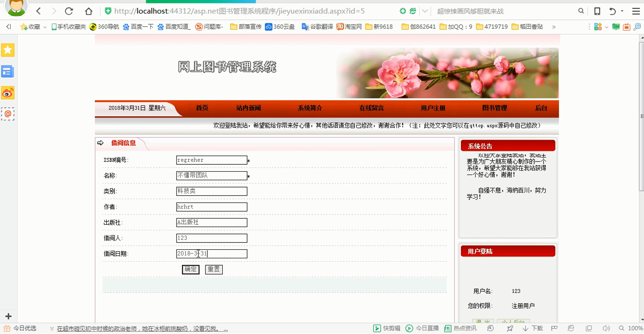Click the browser address bar URL
The image size is (644, 334).
(x=239, y=11)
